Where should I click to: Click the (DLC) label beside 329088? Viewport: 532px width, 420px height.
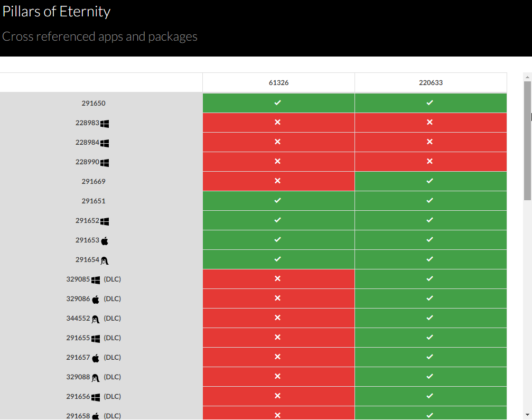[112, 377]
